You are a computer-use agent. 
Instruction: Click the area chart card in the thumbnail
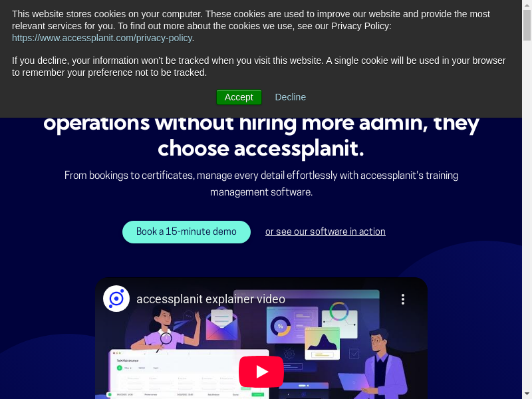click(x=322, y=344)
